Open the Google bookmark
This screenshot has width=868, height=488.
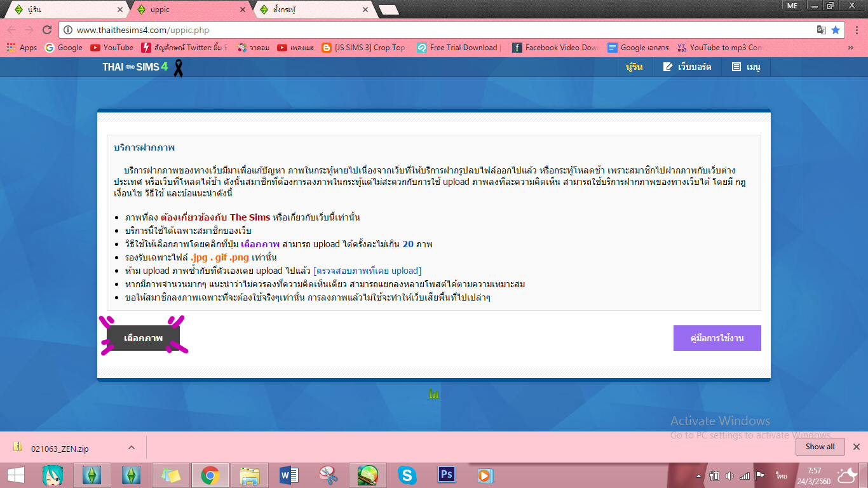tap(64, 48)
